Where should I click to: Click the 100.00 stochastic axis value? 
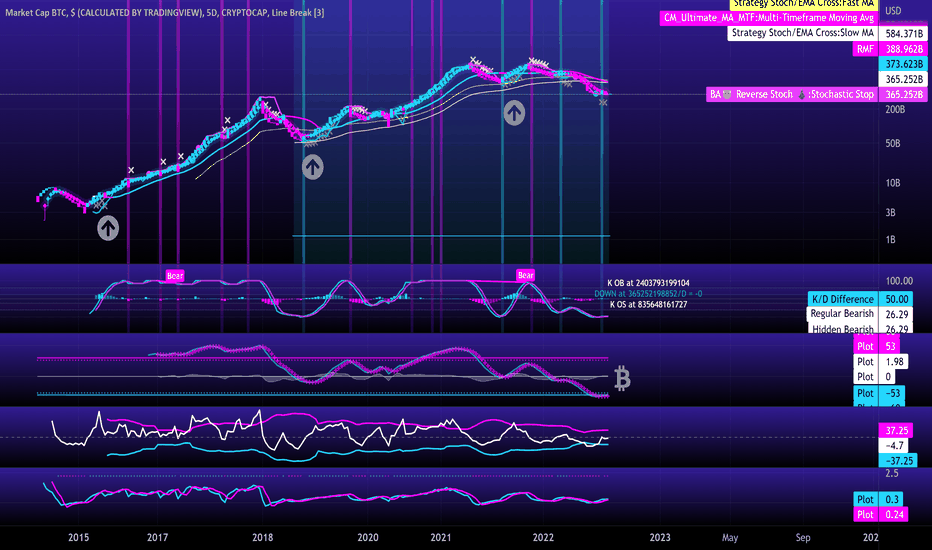click(x=899, y=281)
